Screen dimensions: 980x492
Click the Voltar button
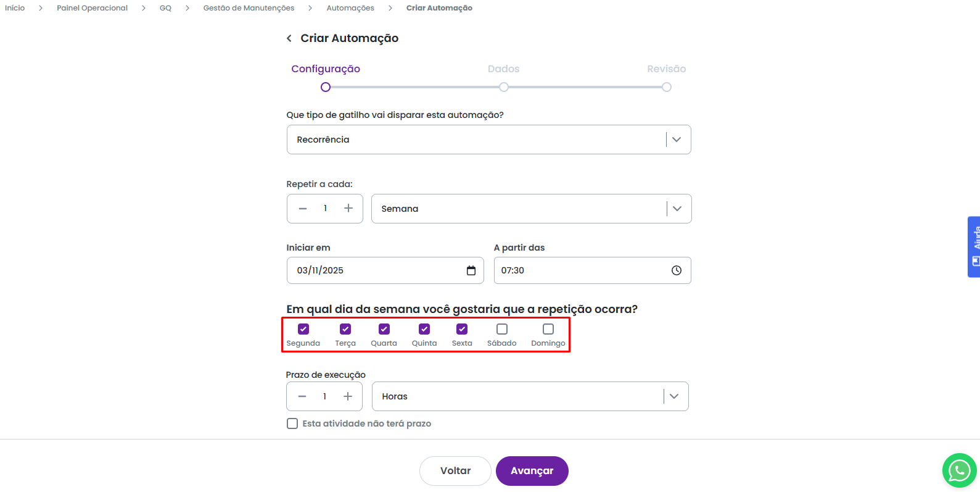[x=455, y=471]
